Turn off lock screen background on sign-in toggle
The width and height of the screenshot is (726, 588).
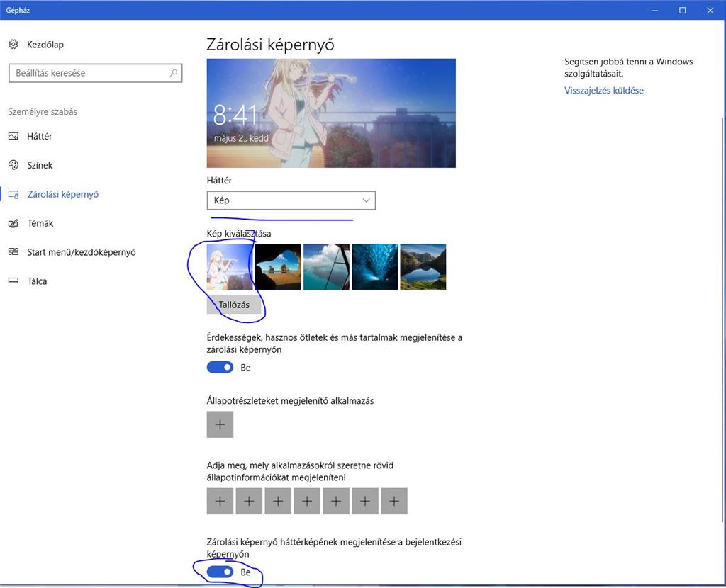click(x=220, y=572)
